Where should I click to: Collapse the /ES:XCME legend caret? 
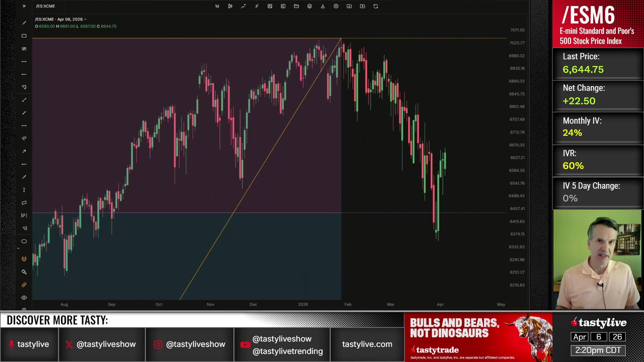[85, 19]
